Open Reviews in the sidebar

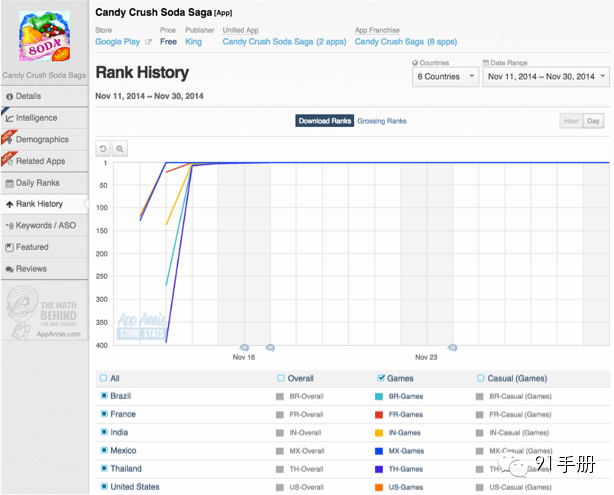[44, 269]
